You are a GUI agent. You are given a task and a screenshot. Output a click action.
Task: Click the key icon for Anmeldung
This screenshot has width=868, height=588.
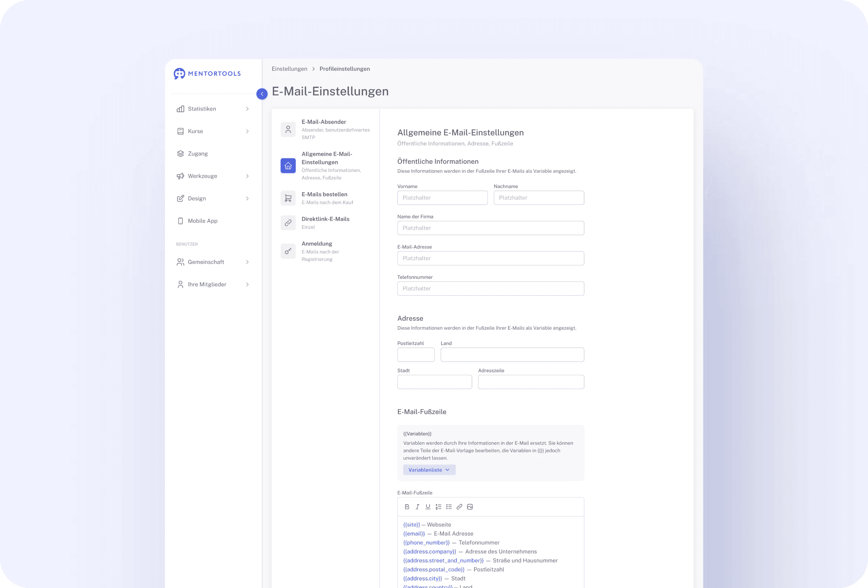point(288,251)
